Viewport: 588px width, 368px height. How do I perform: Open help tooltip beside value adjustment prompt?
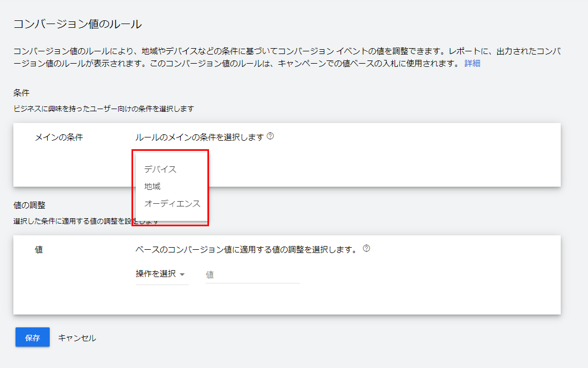366,249
